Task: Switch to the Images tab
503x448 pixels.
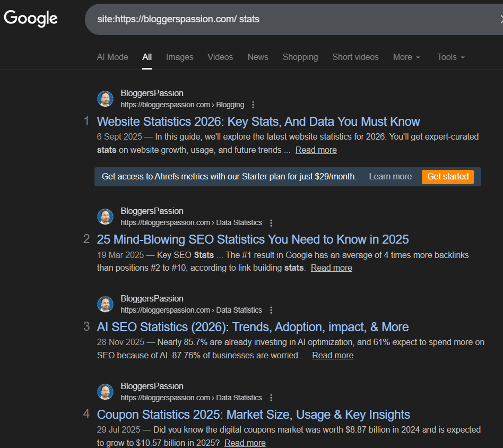Action: 179,57
